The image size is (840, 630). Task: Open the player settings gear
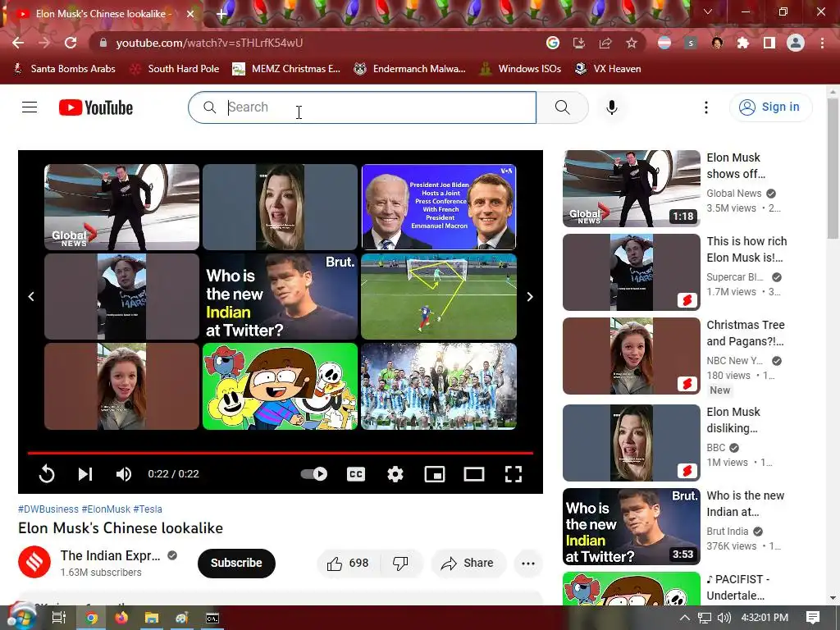click(395, 474)
